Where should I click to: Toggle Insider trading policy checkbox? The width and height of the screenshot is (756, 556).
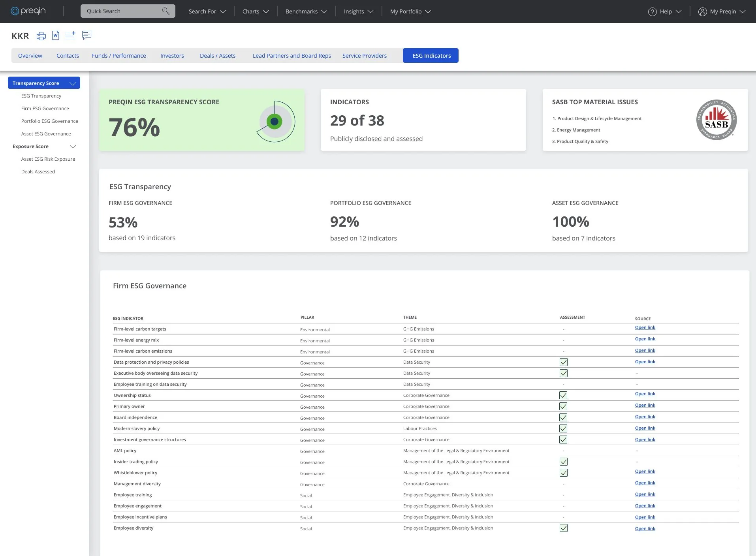pos(564,462)
